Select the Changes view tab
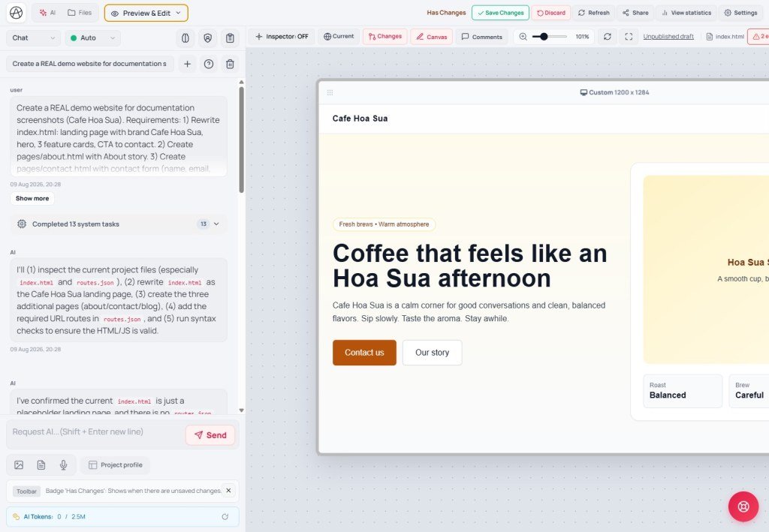This screenshot has width=769, height=532. [x=385, y=36]
